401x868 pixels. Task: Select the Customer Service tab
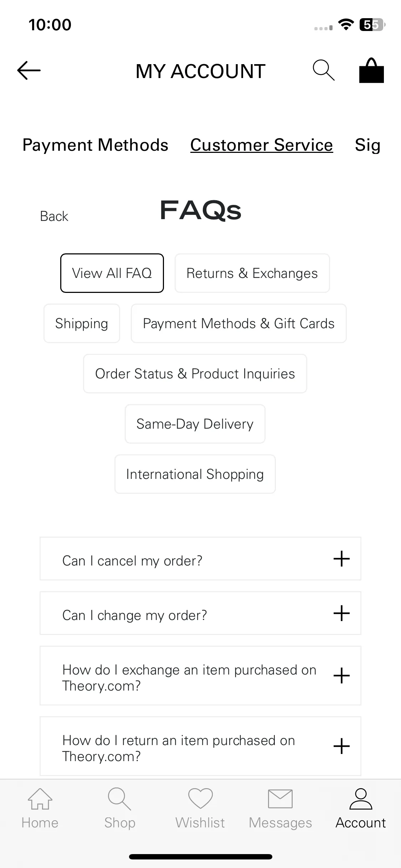[x=262, y=145]
